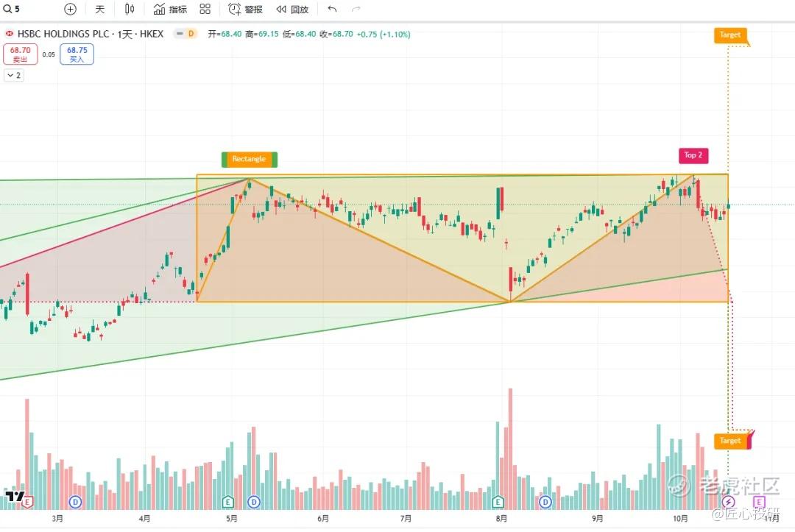Open the 指标 indicators menu

click(x=170, y=9)
